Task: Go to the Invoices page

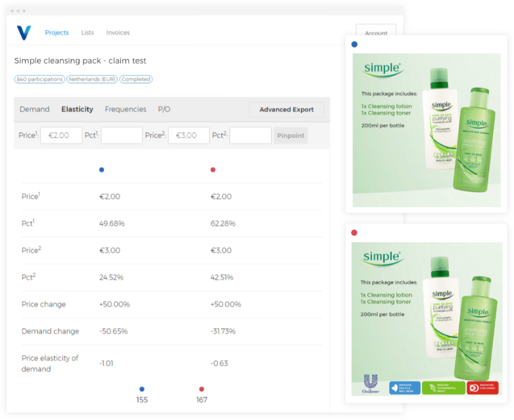Action: 118,33
